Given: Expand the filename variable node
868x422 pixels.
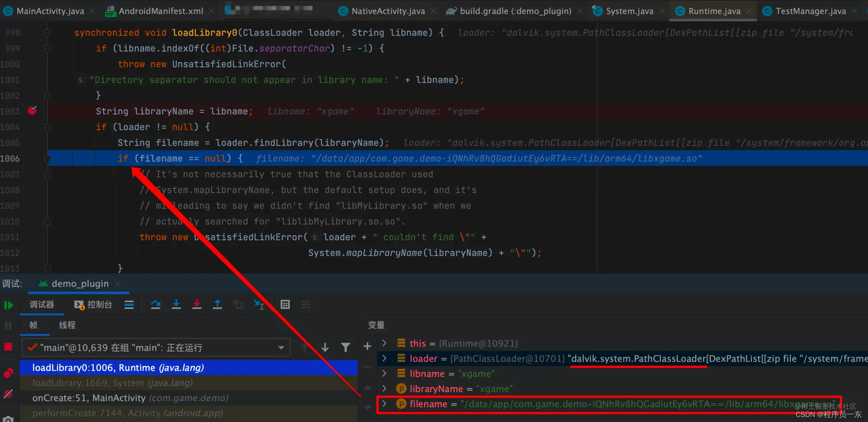Looking at the screenshot, I should pyautogui.click(x=384, y=404).
